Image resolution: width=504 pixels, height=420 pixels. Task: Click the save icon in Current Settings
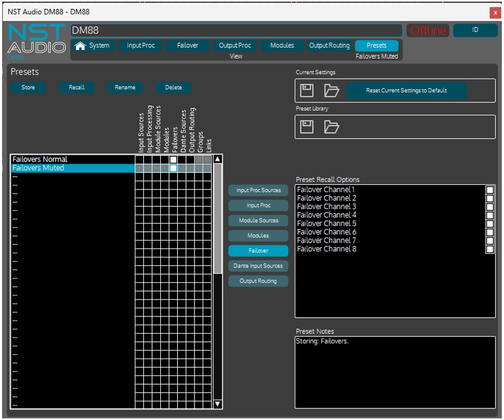click(x=307, y=90)
